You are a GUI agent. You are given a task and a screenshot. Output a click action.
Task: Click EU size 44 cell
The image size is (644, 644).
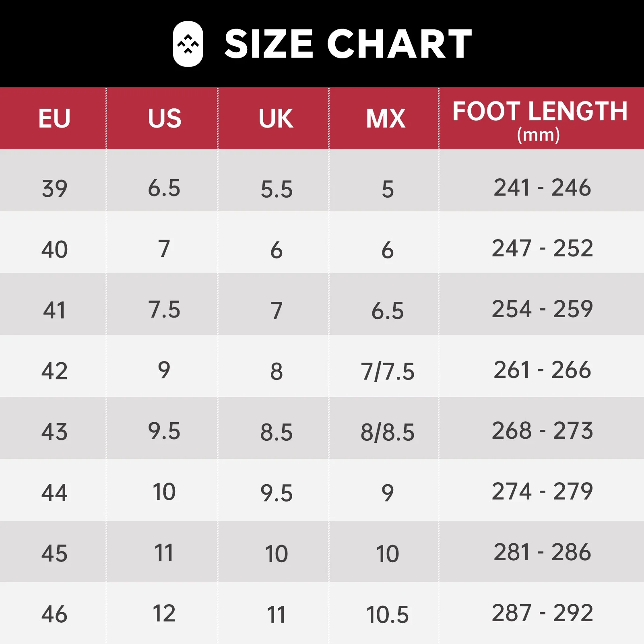[54, 492]
